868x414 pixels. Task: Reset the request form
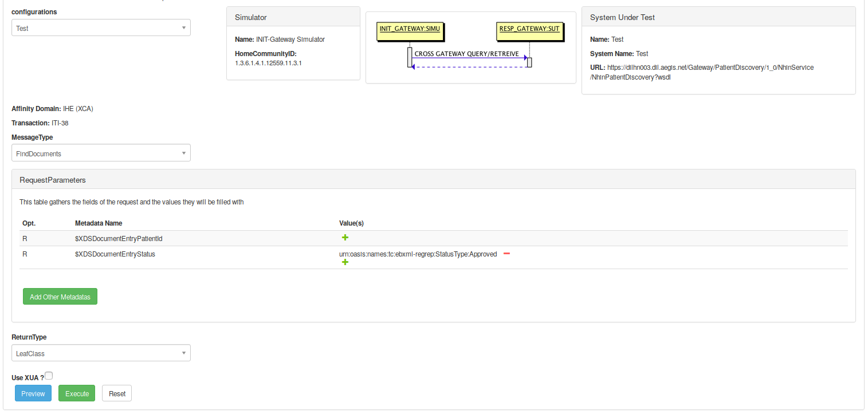click(117, 393)
